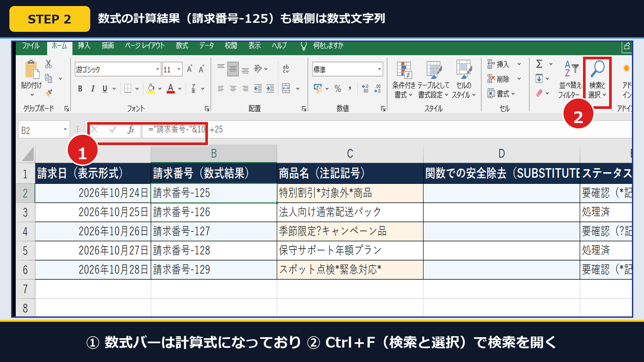Image resolution: width=644 pixels, height=362 pixels.
Task: Switch to the Formulas (数式) ribbon tab
Action: (x=182, y=46)
